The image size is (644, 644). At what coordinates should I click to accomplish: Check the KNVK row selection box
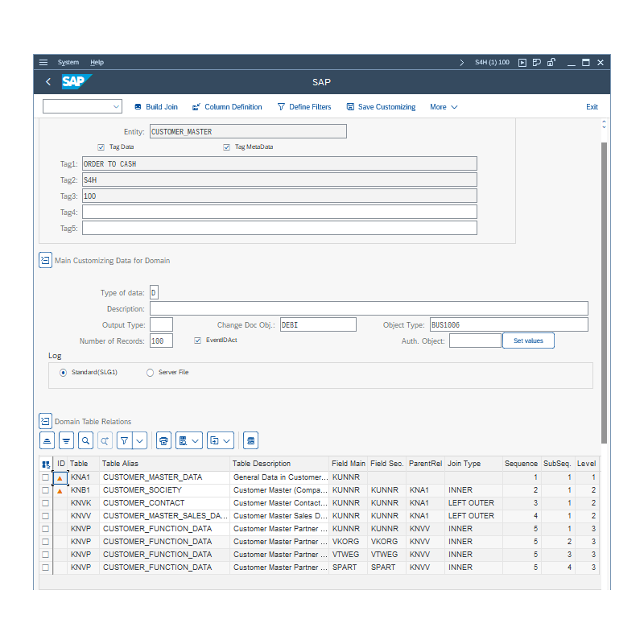pyautogui.click(x=46, y=502)
